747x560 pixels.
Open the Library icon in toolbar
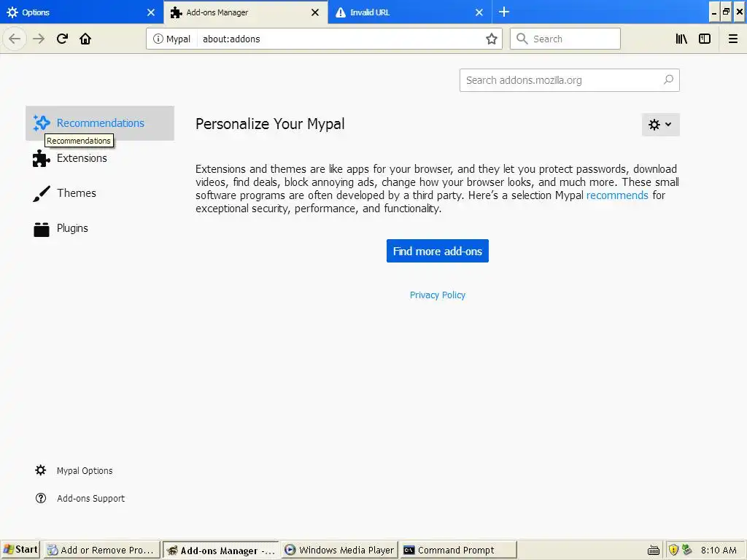click(x=681, y=39)
